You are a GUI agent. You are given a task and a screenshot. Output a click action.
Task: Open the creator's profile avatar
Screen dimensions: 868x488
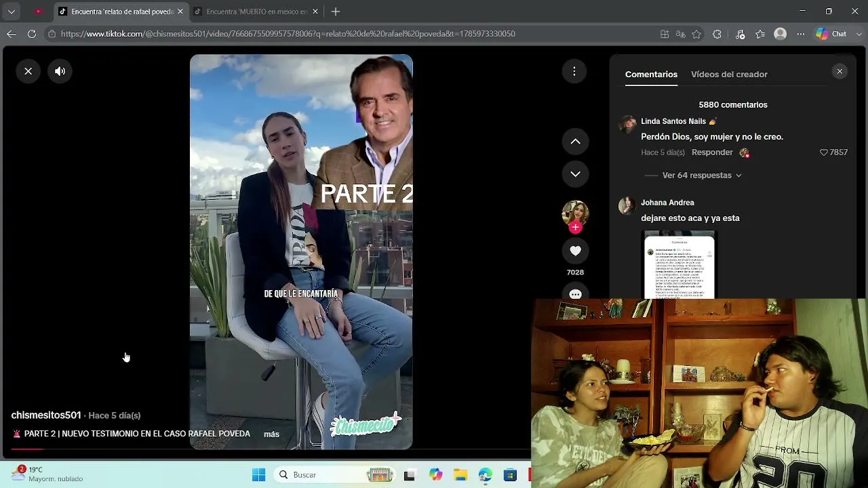pos(575,213)
